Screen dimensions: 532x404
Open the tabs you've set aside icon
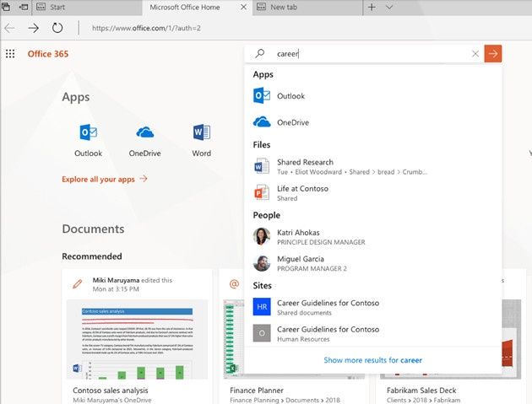point(6,7)
